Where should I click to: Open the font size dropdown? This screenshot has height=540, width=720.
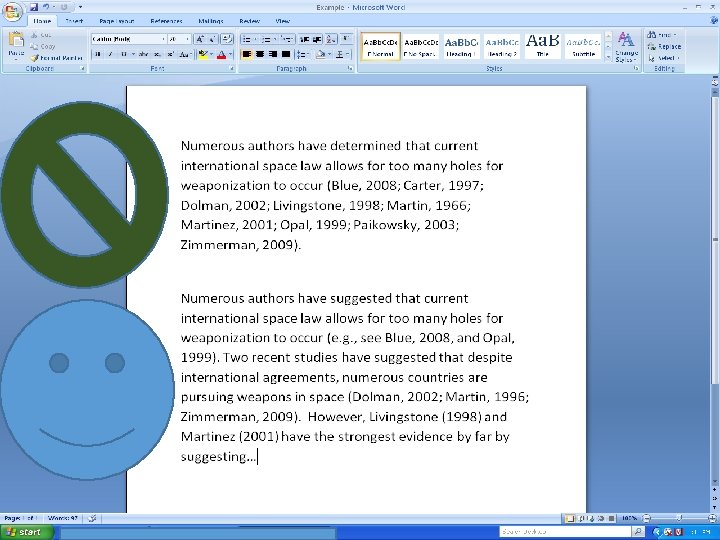pyautogui.click(x=187, y=39)
